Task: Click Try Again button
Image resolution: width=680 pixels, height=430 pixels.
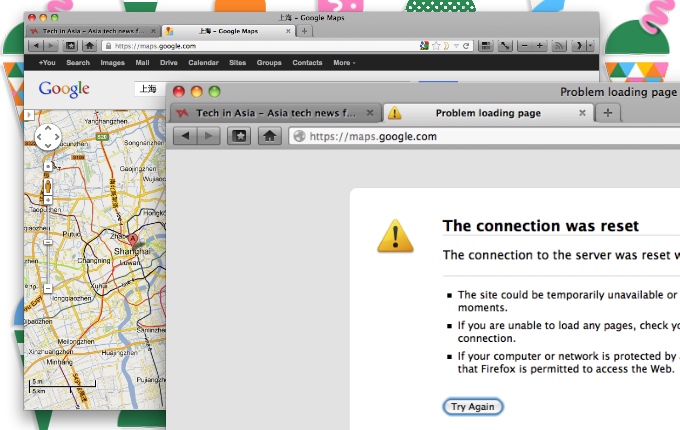Action: point(473,407)
